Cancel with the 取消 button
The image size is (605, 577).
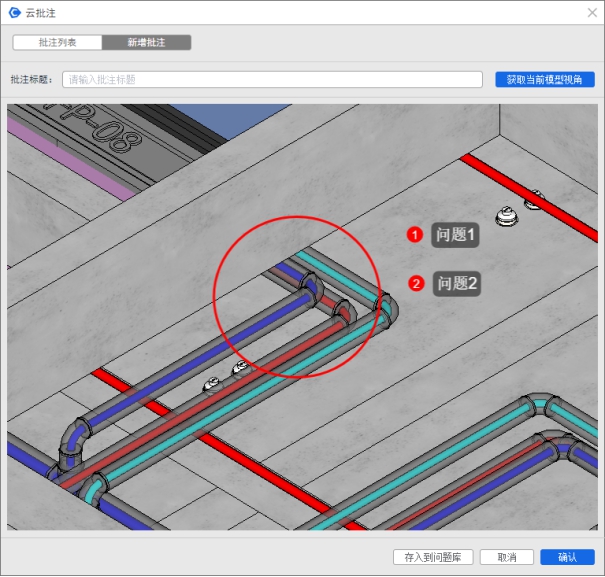(505, 557)
